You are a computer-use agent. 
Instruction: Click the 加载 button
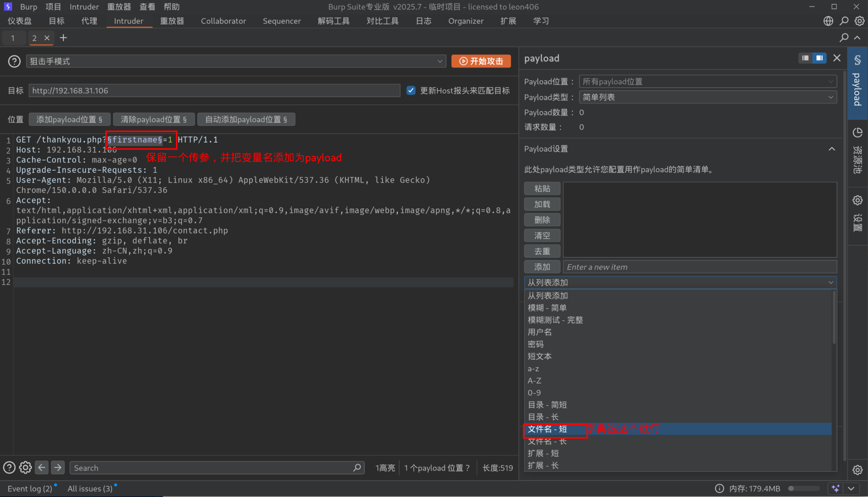[542, 204]
